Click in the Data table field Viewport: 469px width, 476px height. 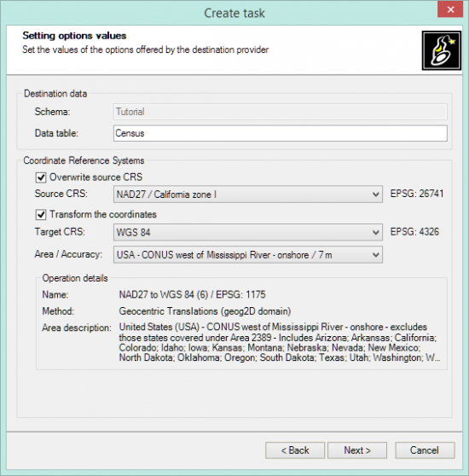tap(281, 133)
